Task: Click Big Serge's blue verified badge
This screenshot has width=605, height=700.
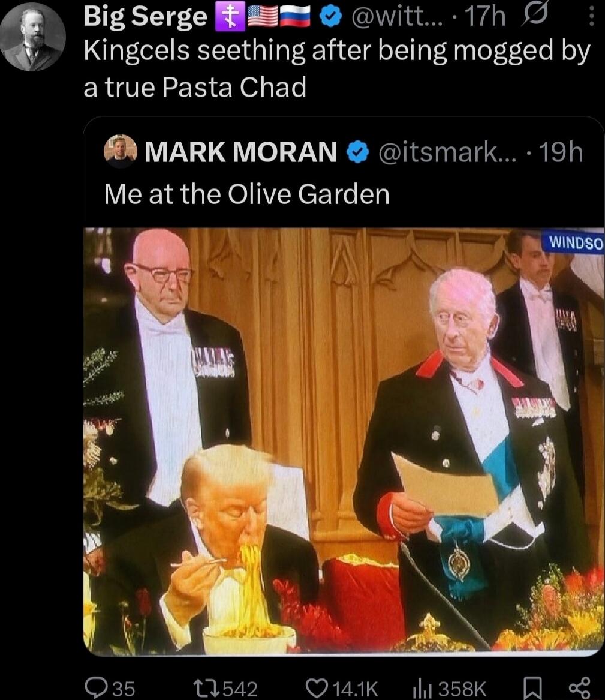Action: [331, 17]
